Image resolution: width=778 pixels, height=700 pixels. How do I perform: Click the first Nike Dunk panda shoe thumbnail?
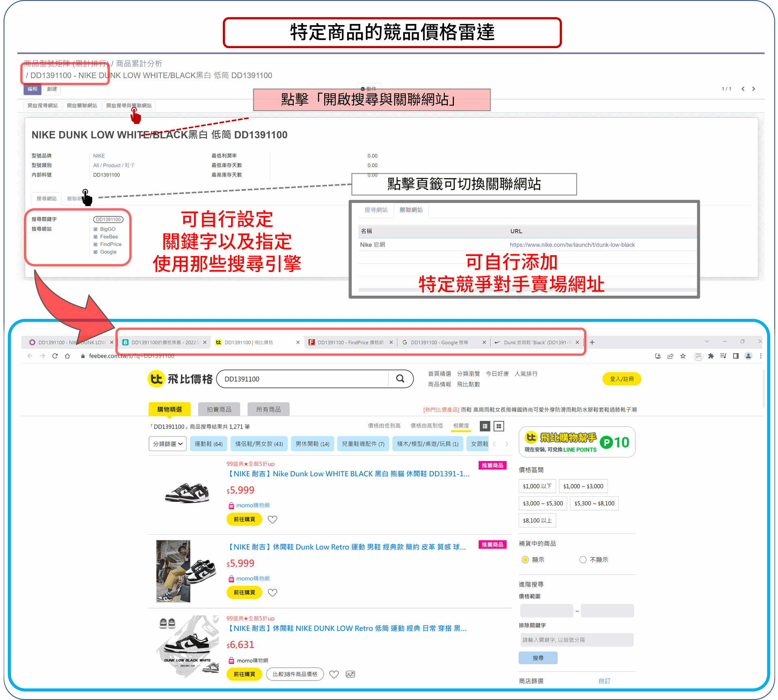tap(187, 492)
